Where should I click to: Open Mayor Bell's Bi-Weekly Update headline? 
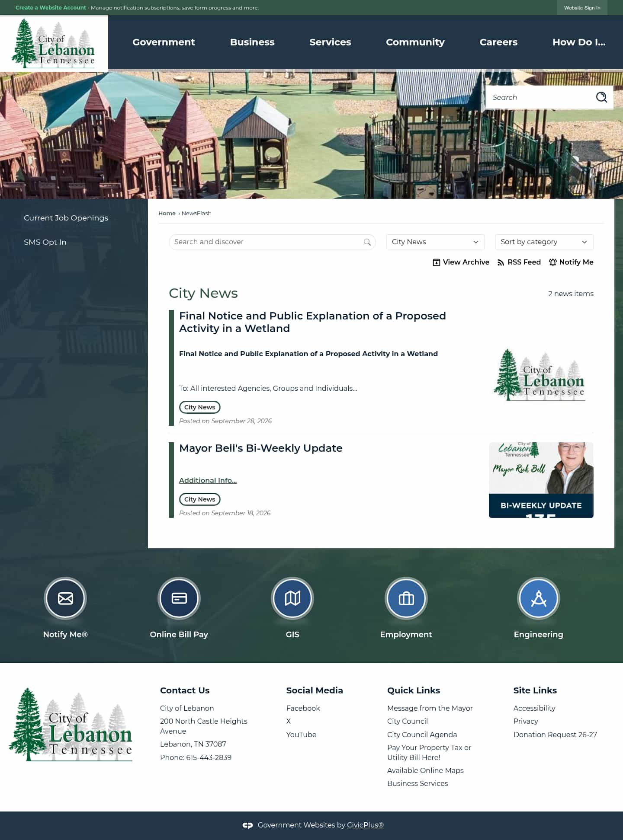260,448
